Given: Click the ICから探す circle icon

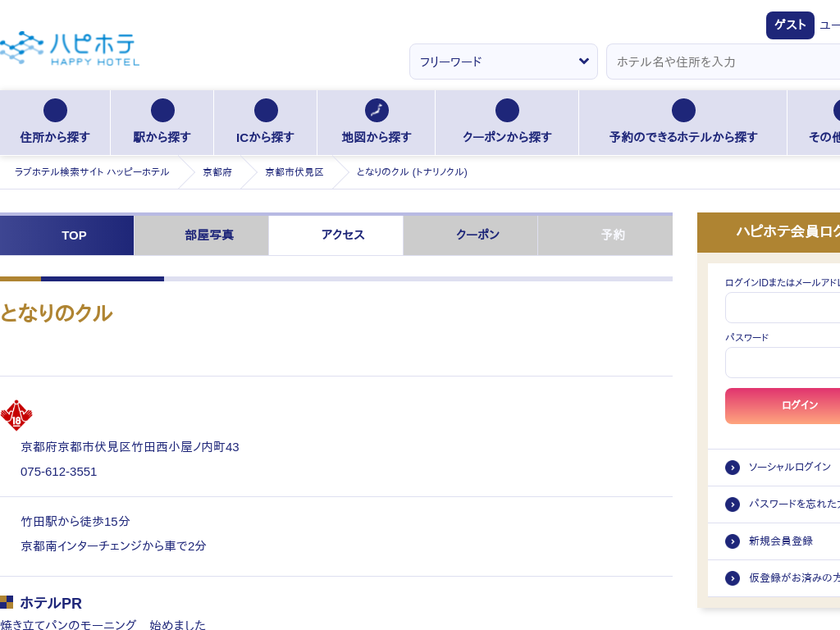Looking at the screenshot, I should [x=266, y=111].
